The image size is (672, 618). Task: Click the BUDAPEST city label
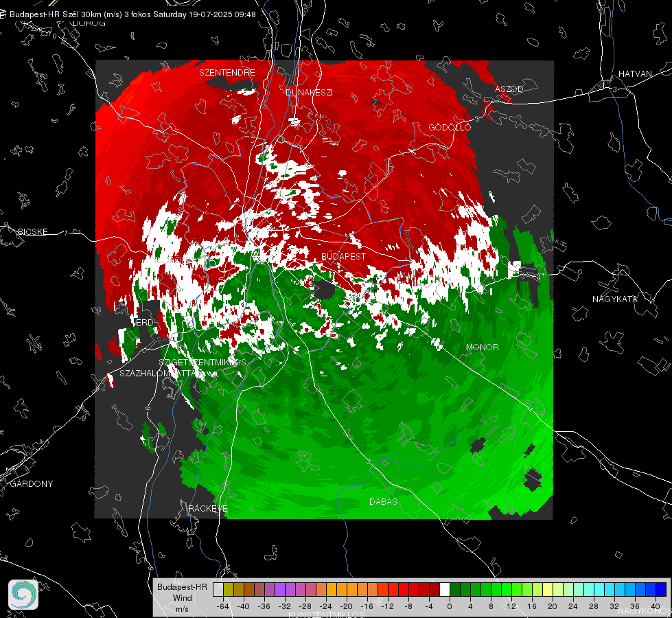click(343, 256)
